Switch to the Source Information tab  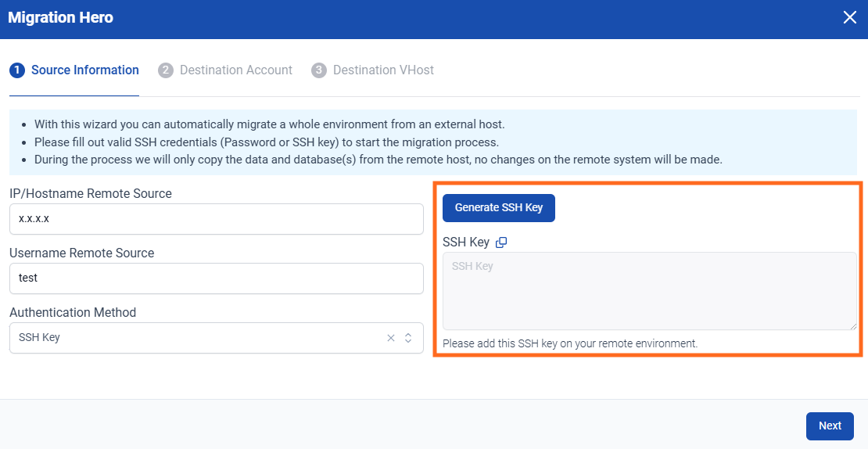click(x=84, y=70)
